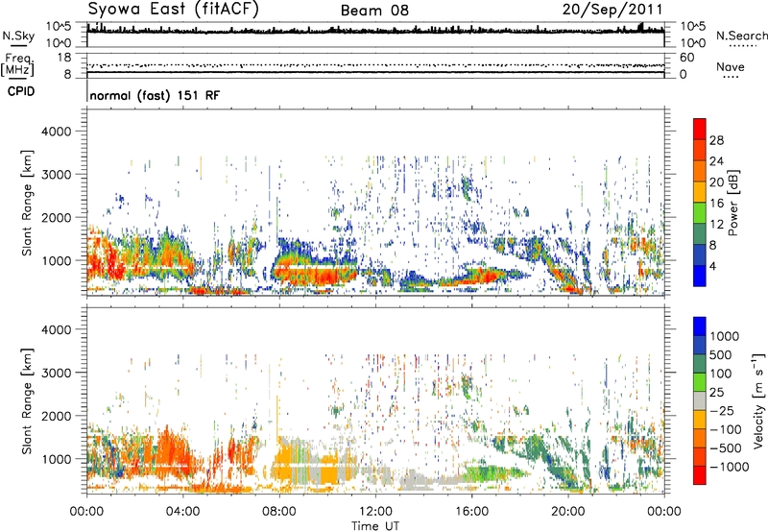768x532 pixels.
Task: Select the 'Freq. [MHz]' axis label
Action: 17,64
